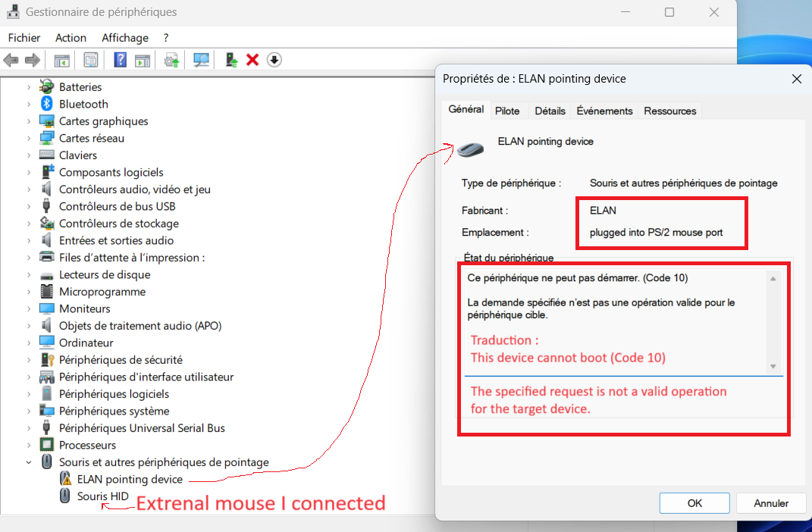
Task: Click the Disable device down-arrow icon
Action: (x=274, y=60)
